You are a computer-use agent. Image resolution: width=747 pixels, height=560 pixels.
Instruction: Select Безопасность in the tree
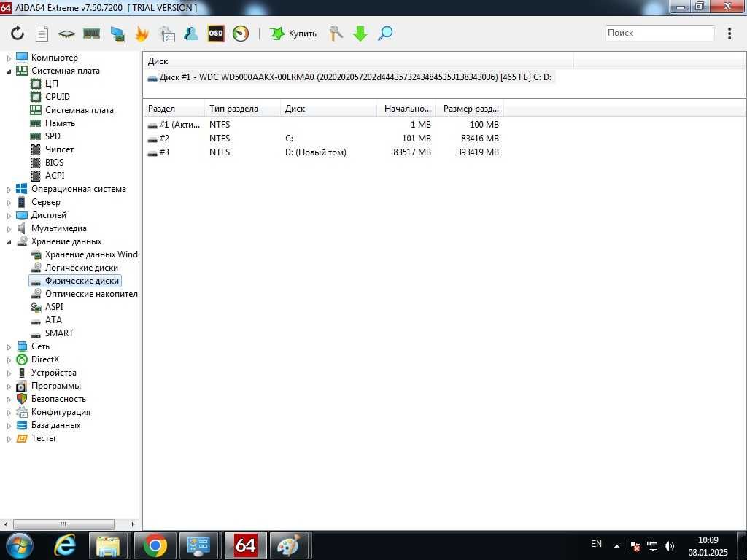tap(58, 399)
